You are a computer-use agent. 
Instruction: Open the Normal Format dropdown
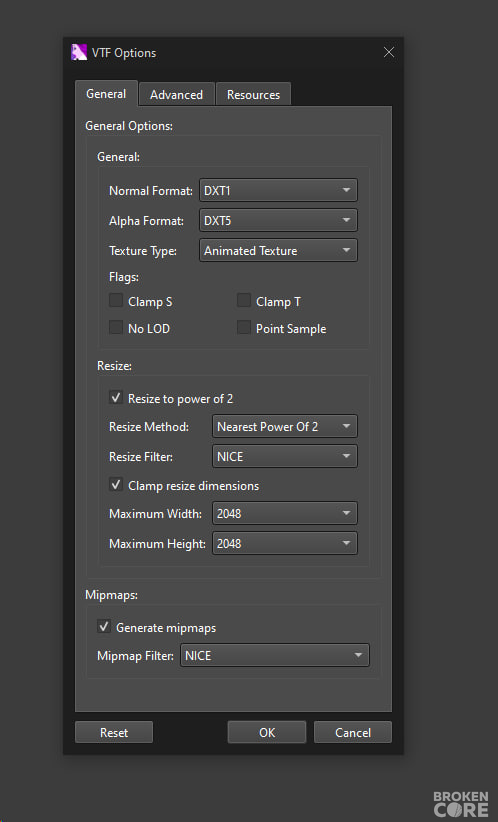[278, 190]
